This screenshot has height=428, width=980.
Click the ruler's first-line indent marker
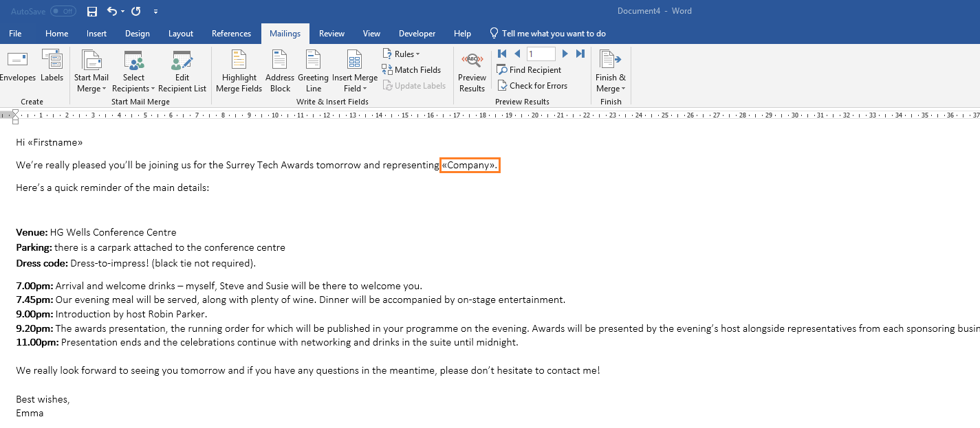pos(16,112)
